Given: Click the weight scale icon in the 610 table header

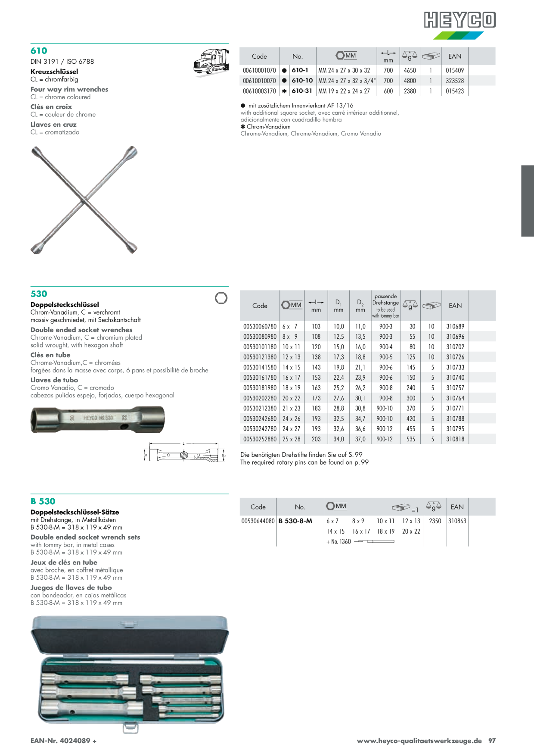Looking at the screenshot, I should (410, 56).
